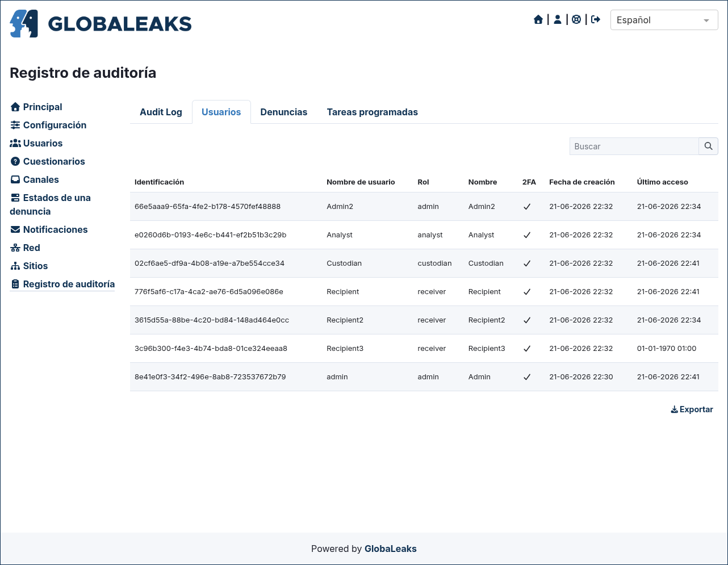
Task: Click the Cuestionarios question mark icon
Action: click(x=15, y=161)
